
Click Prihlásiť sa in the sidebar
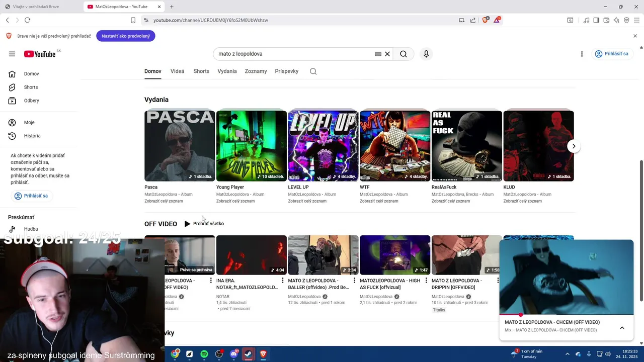tap(32, 196)
